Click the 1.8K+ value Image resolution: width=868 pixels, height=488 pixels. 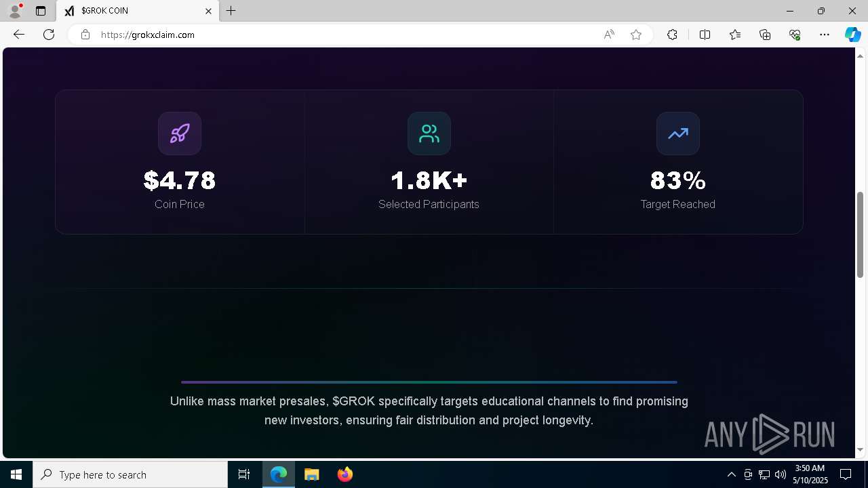[x=429, y=180]
